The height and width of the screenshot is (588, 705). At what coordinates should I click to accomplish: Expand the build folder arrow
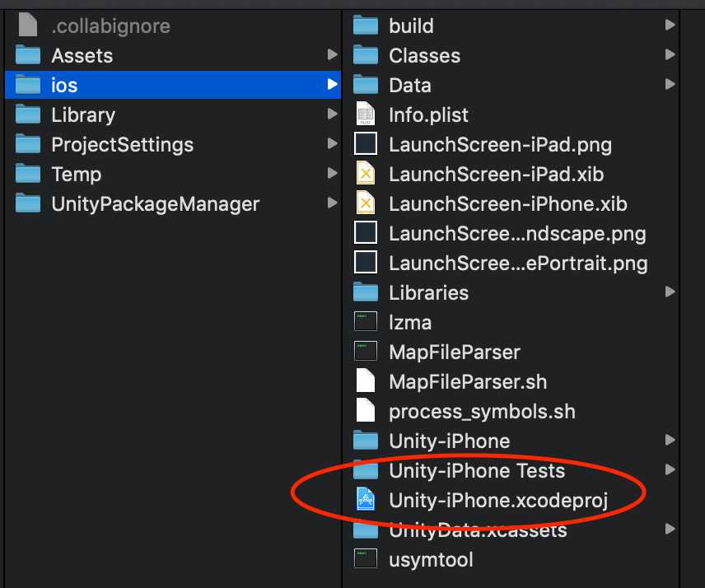(670, 26)
